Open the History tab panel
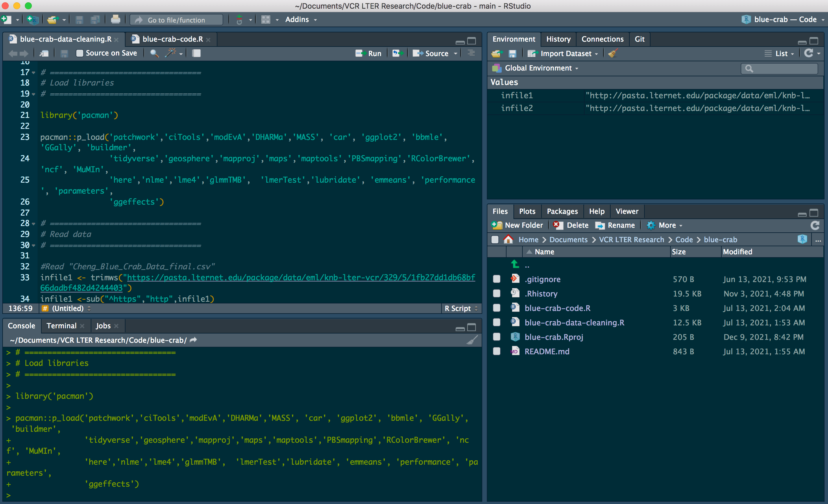The width and height of the screenshot is (828, 504). [556, 39]
